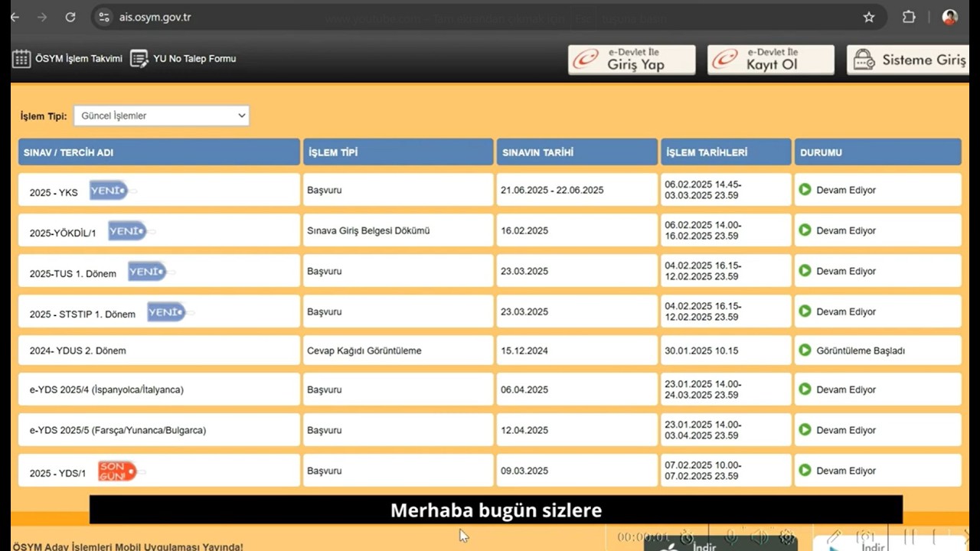
Task: Click the address bar with ais.osym.gov.tr
Action: (488, 17)
